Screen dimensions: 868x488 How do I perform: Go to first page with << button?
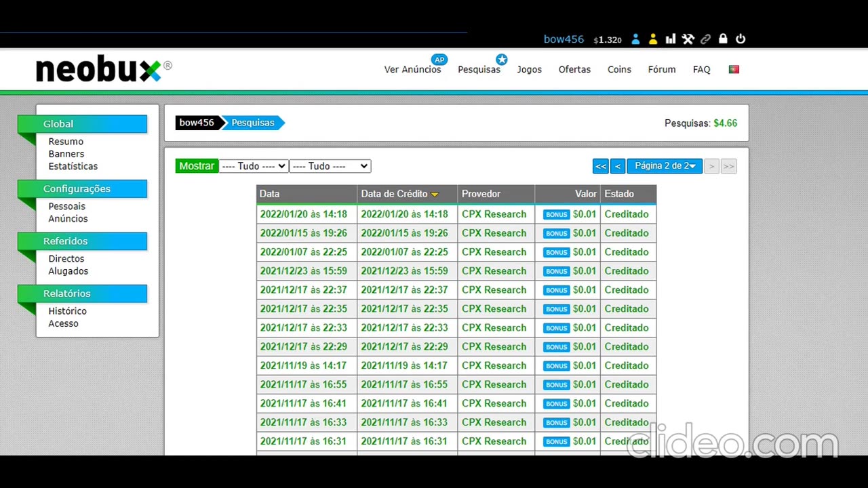click(x=600, y=166)
